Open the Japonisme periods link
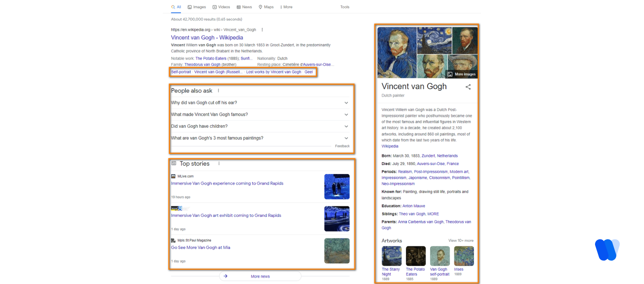 [x=418, y=178]
